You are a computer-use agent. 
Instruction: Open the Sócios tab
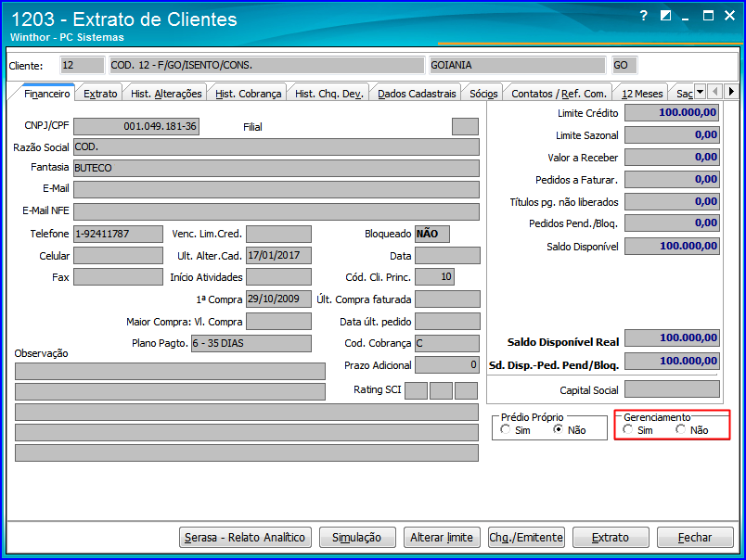(483, 94)
